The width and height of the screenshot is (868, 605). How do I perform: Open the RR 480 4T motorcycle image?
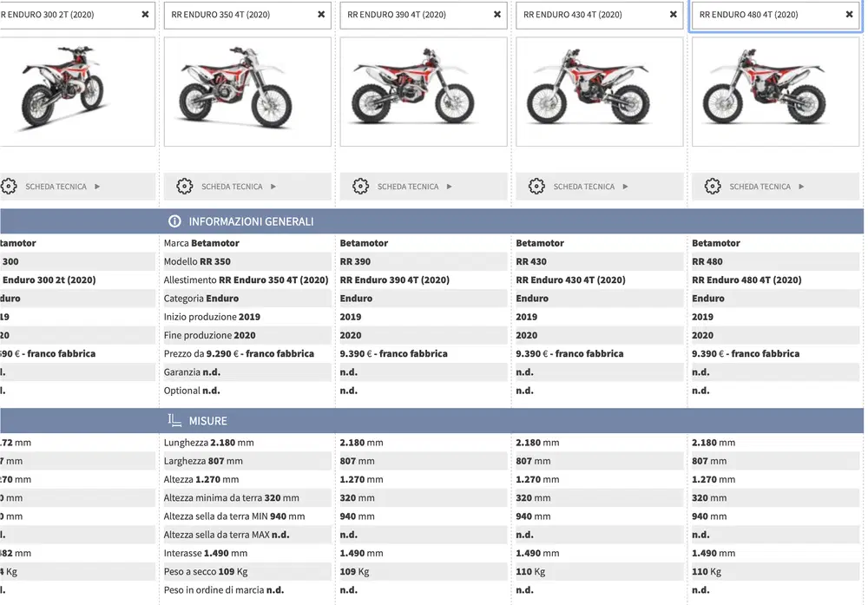[775, 91]
